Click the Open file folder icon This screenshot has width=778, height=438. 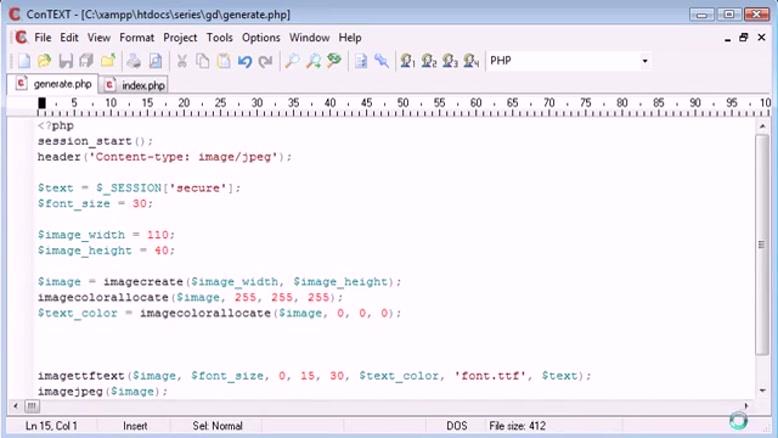click(x=44, y=61)
